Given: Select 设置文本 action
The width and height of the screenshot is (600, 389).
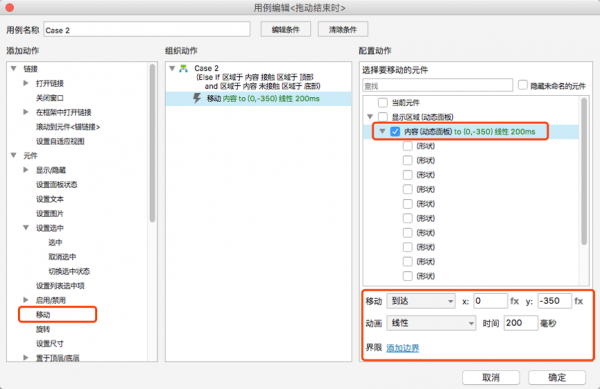Looking at the screenshot, I should 50,199.
